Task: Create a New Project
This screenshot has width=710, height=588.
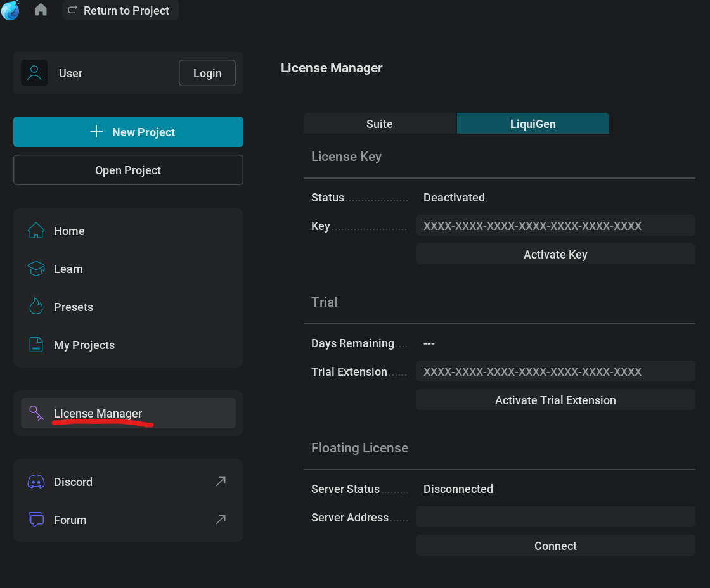Action: pos(128,132)
